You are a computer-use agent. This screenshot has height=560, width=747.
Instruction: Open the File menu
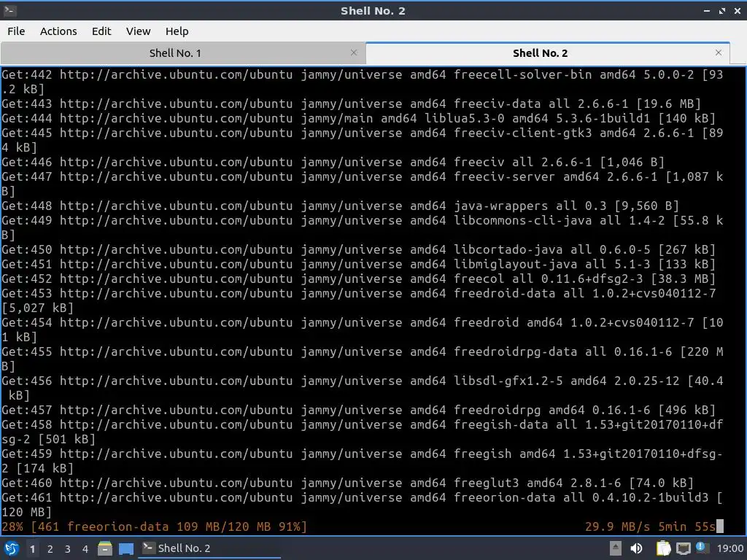point(16,31)
